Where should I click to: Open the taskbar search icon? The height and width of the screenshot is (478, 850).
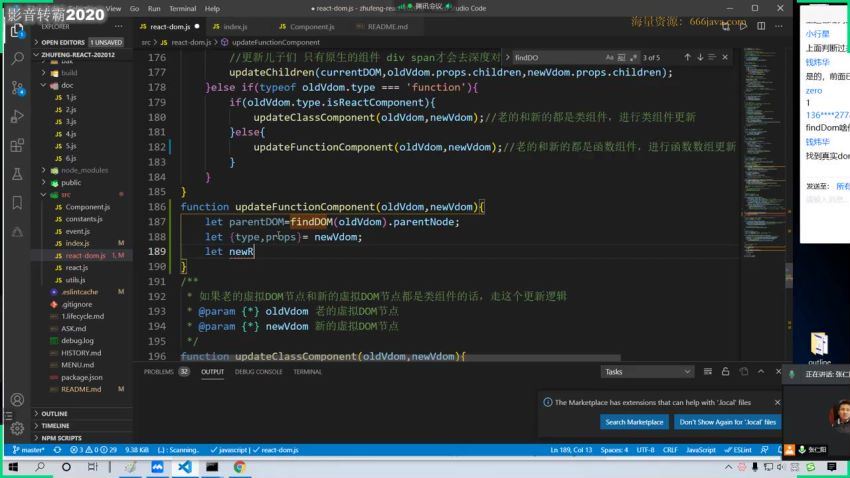[40, 467]
